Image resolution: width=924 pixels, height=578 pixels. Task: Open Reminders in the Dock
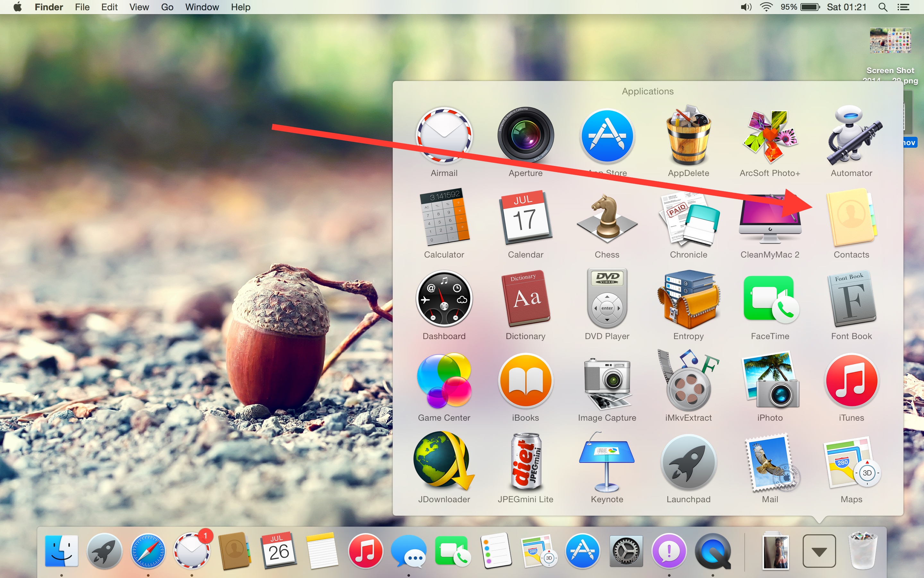(x=495, y=551)
